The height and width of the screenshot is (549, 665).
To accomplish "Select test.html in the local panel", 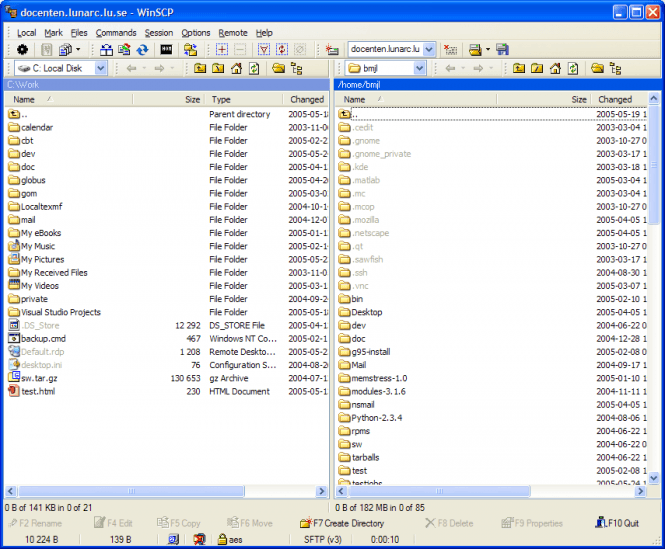I will pyautogui.click(x=38, y=391).
